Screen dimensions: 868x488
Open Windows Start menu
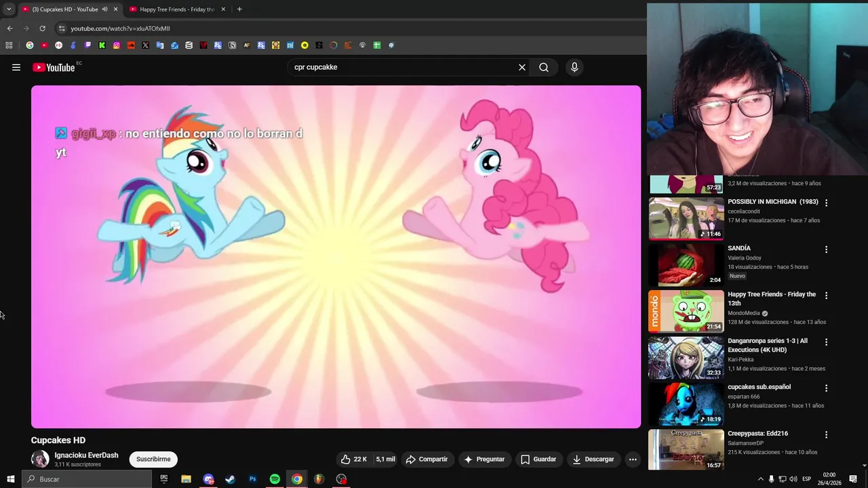pos(10,479)
